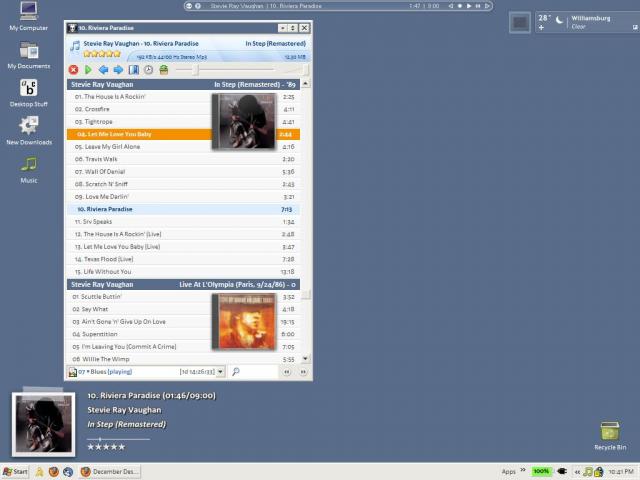The image size is (640, 480).
Task: Select track 07. Wall Of Denial
Action: (x=183, y=172)
